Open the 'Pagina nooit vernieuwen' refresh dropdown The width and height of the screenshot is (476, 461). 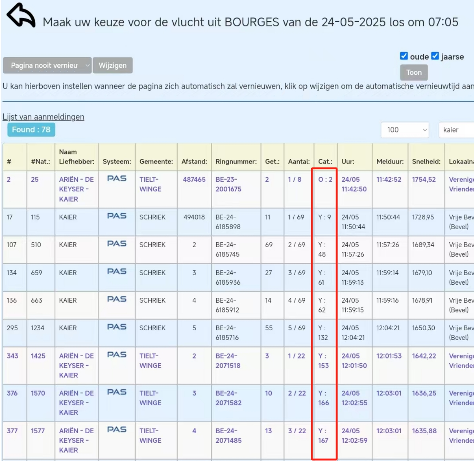pos(47,65)
